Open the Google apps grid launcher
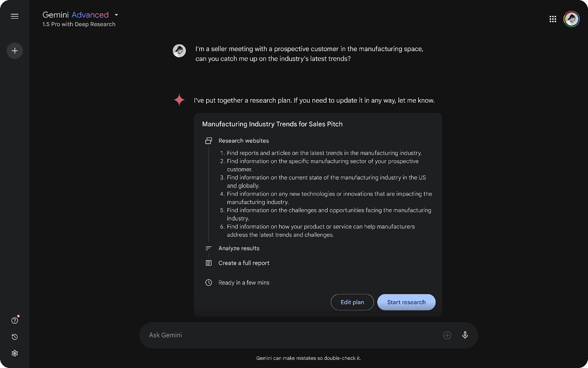 pyautogui.click(x=553, y=19)
